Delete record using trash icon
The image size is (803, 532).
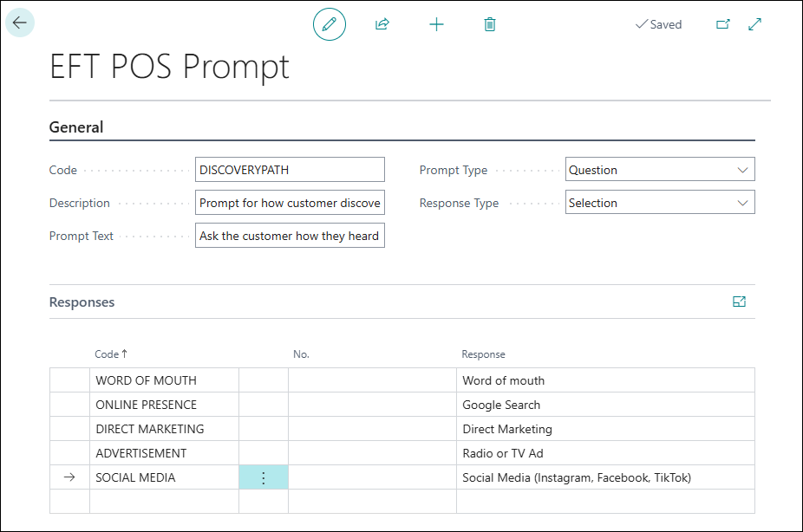point(490,24)
